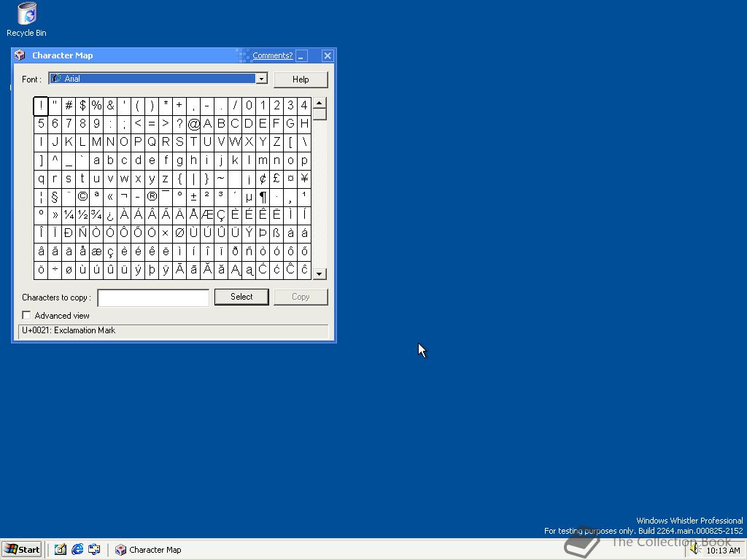The width and height of the screenshot is (747, 560).
Task: Click the 10:13 AM clock
Action: coord(723,551)
